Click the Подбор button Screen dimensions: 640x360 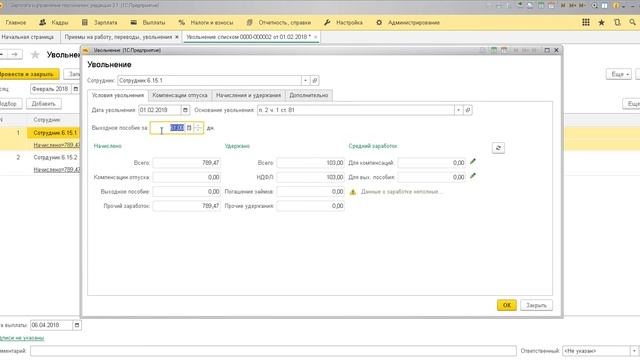[x=10, y=104]
